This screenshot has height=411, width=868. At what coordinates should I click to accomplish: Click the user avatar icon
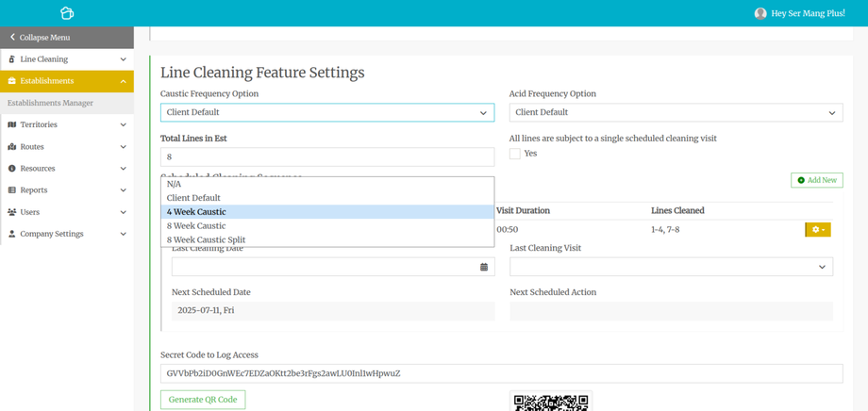tap(760, 13)
